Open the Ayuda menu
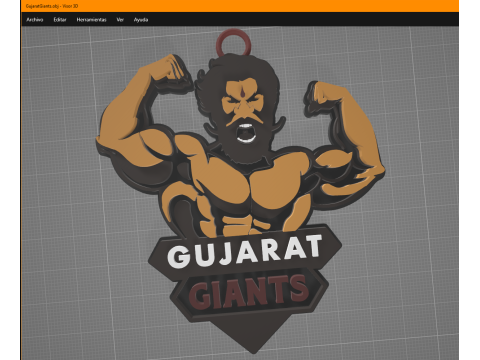480x360 pixels. [x=141, y=20]
